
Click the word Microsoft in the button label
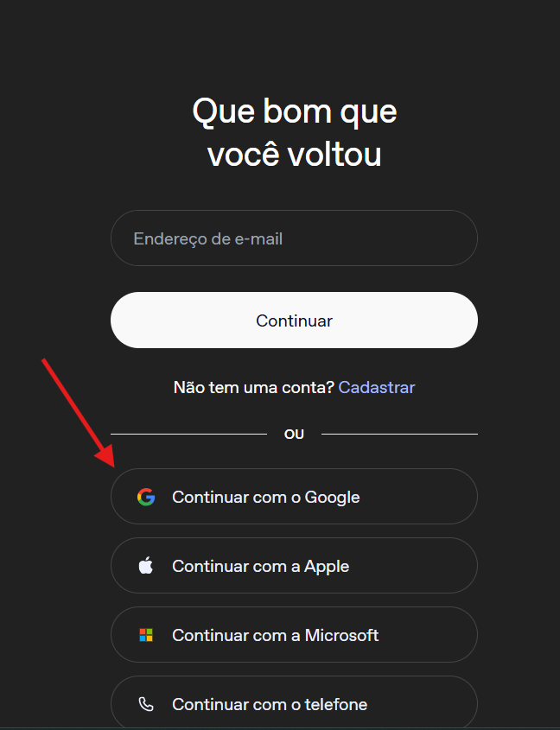point(341,635)
